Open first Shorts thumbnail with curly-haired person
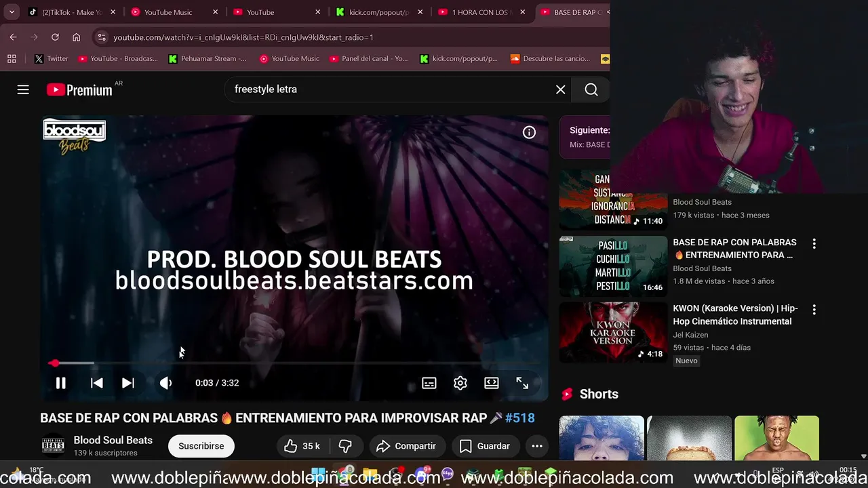The image size is (868, 488). point(601,438)
